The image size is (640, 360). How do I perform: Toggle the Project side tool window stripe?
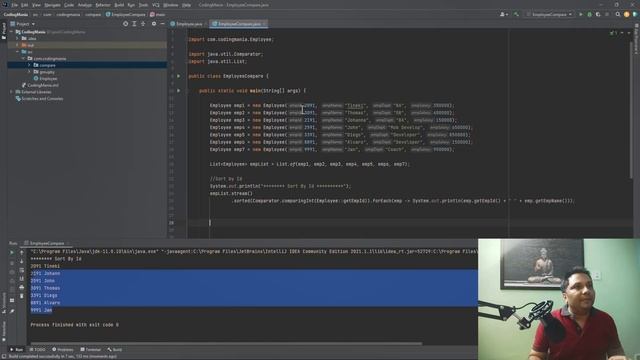point(4,31)
